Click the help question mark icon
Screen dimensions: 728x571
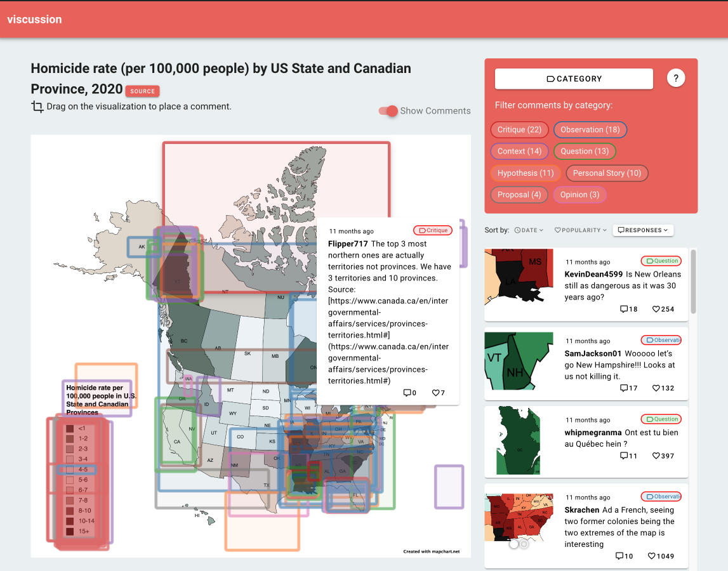coord(676,79)
